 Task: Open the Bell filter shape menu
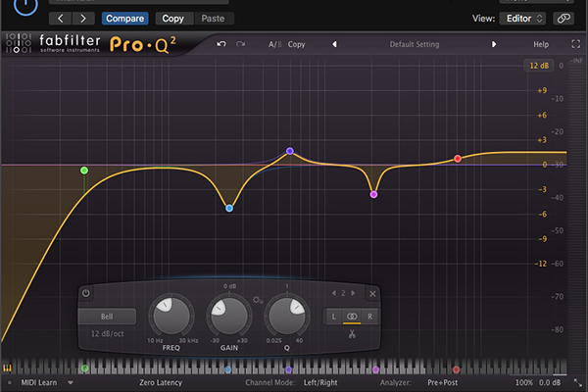click(107, 317)
